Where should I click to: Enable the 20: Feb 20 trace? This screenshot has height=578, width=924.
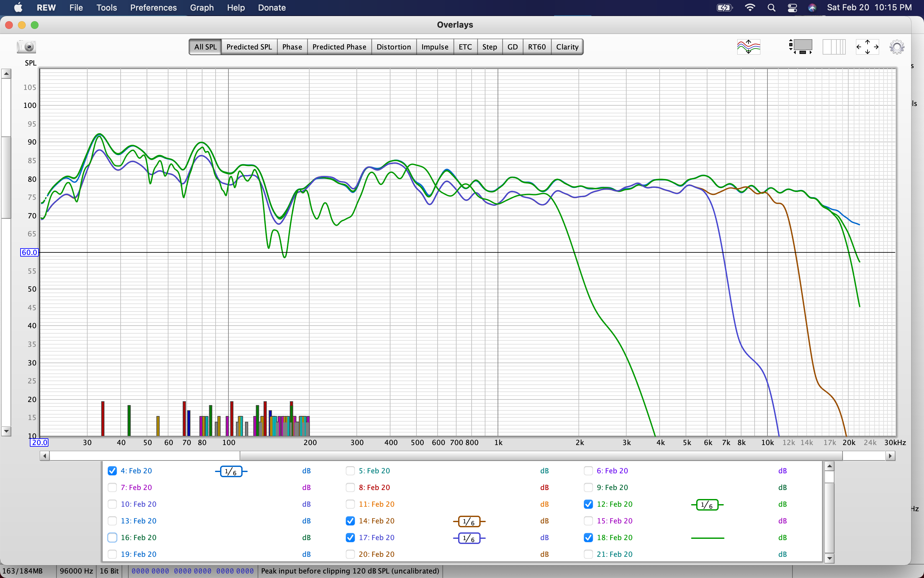point(350,554)
